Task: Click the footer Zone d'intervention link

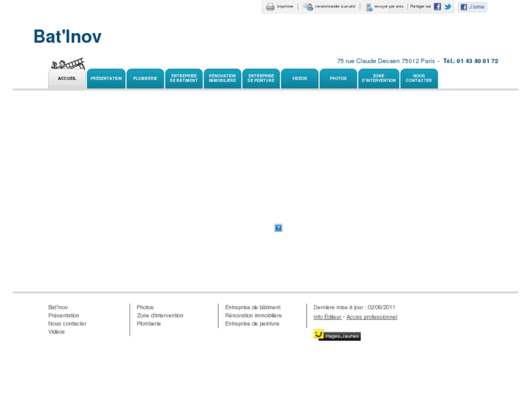Action: coord(160,316)
